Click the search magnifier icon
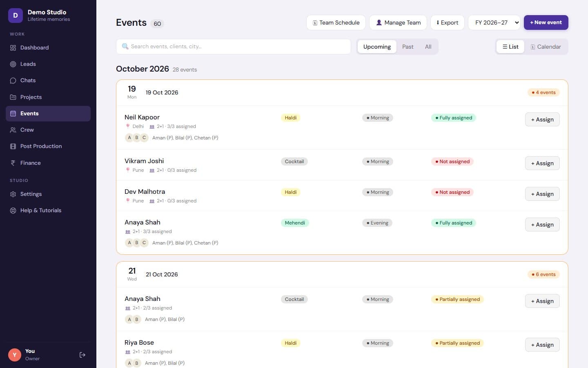 [x=125, y=47]
